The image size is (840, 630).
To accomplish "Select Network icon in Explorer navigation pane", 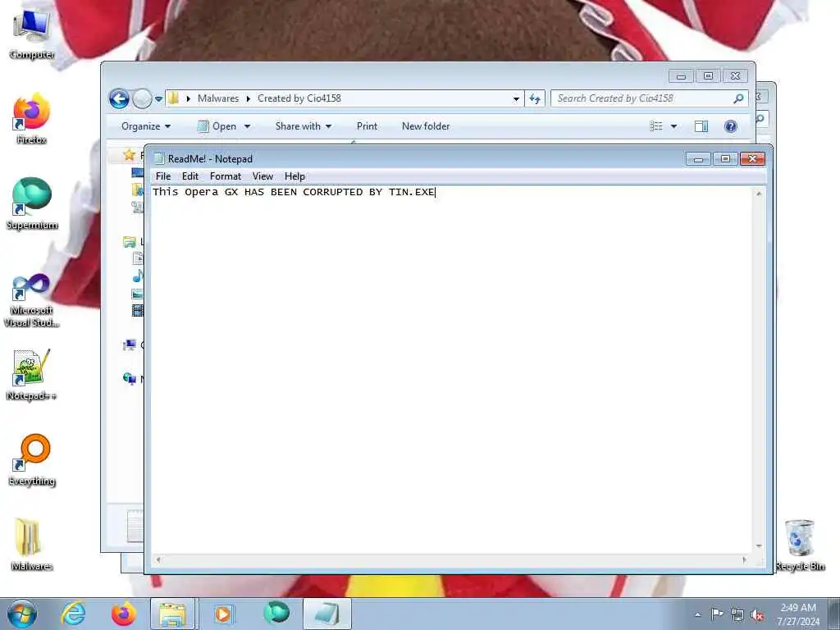I will click(x=129, y=379).
